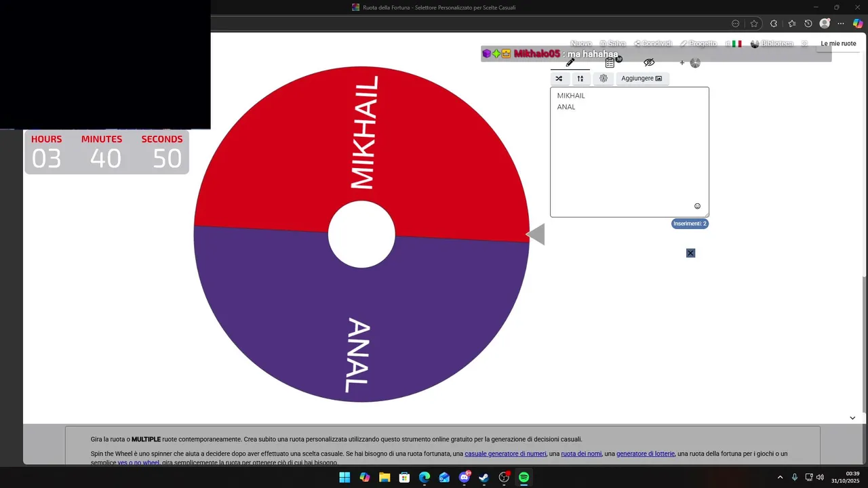Open the Progetto menu item
Image resolution: width=868 pixels, height=488 pixels.
pyautogui.click(x=698, y=43)
